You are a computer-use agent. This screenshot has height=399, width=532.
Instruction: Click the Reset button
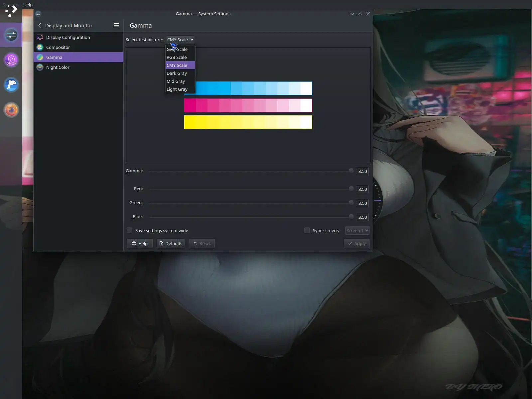pyautogui.click(x=202, y=243)
